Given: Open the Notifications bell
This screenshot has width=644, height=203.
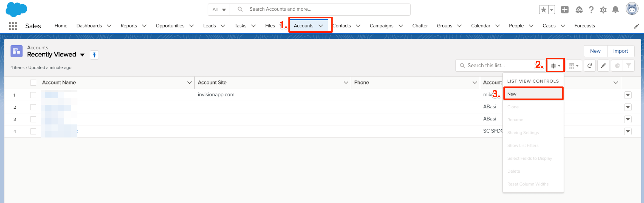Looking at the screenshot, I should click(615, 10).
